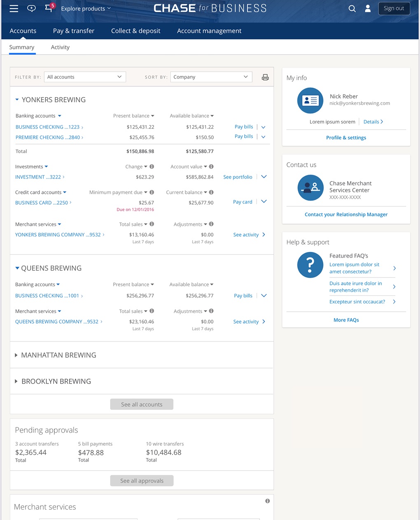The image size is (420, 520).
Task: Switch to the Activity sub-tab
Action: click(60, 47)
